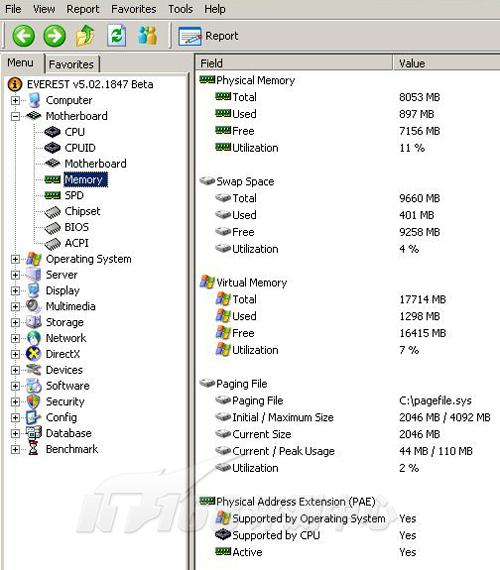
Task: Expand the Storage tree node
Action: click(15, 322)
